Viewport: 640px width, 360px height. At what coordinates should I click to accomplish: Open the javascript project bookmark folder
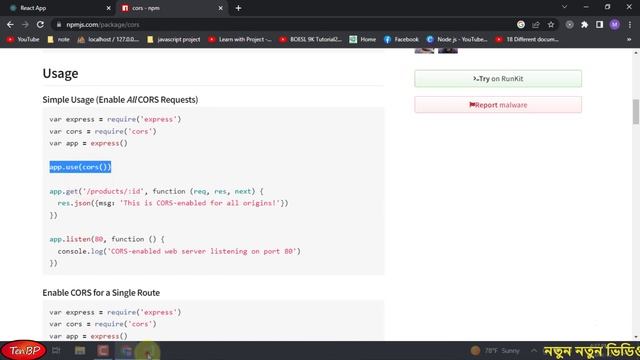click(x=173, y=40)
